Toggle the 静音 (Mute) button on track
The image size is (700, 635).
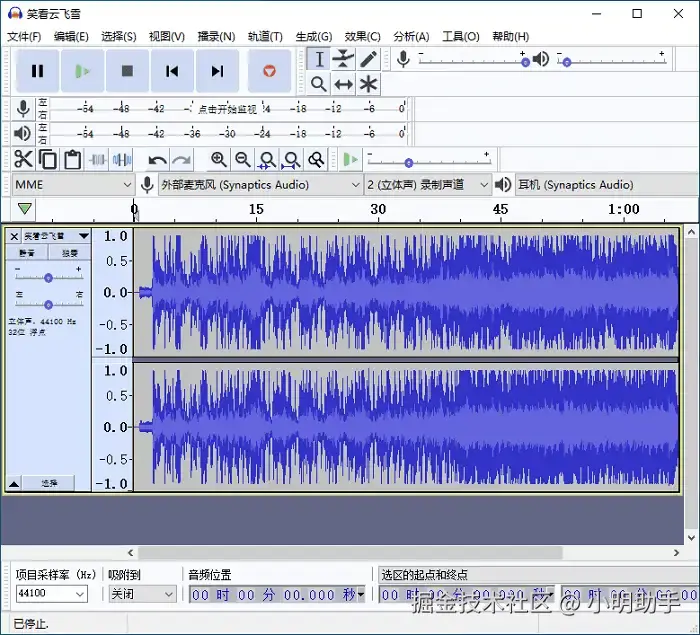[27, 254]
